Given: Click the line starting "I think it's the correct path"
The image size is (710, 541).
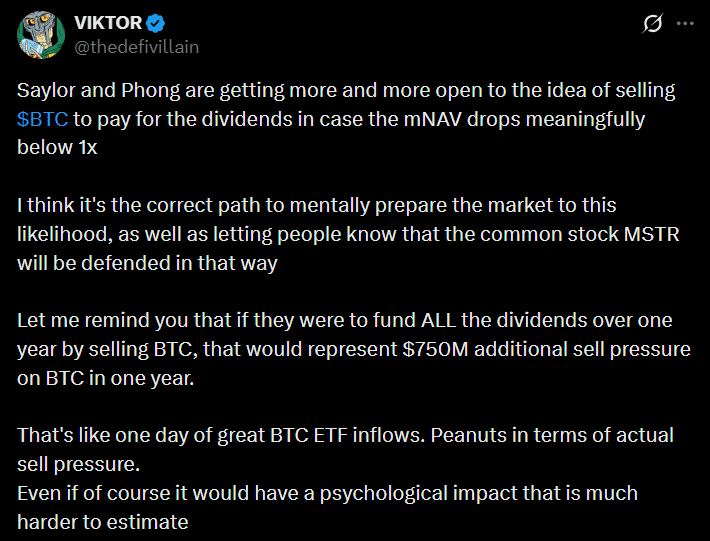Looking at the screenshot, I should (x=316, y=205).
